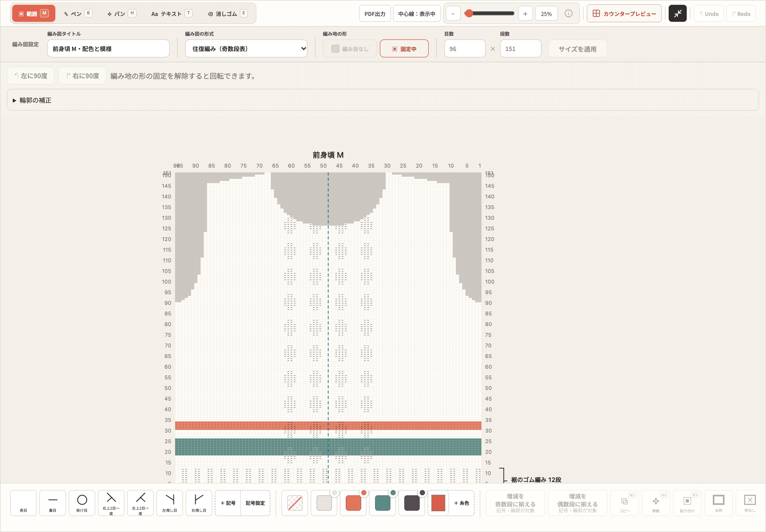766x532 pixels.
Task: Toggle the 編み目なし checkbox
Action: pyautogui.click(x=350, y=49)
